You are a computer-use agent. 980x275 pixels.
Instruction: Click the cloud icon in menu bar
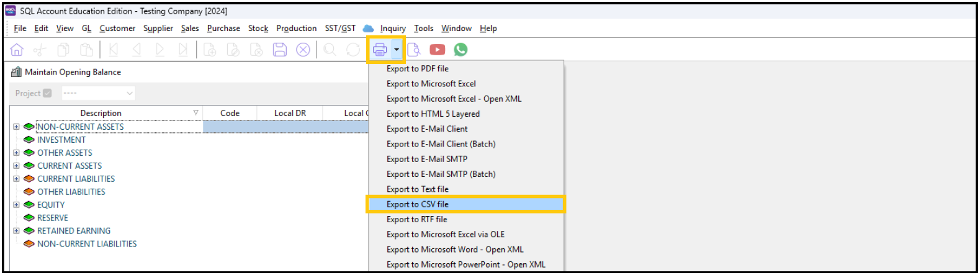point(368,29)
